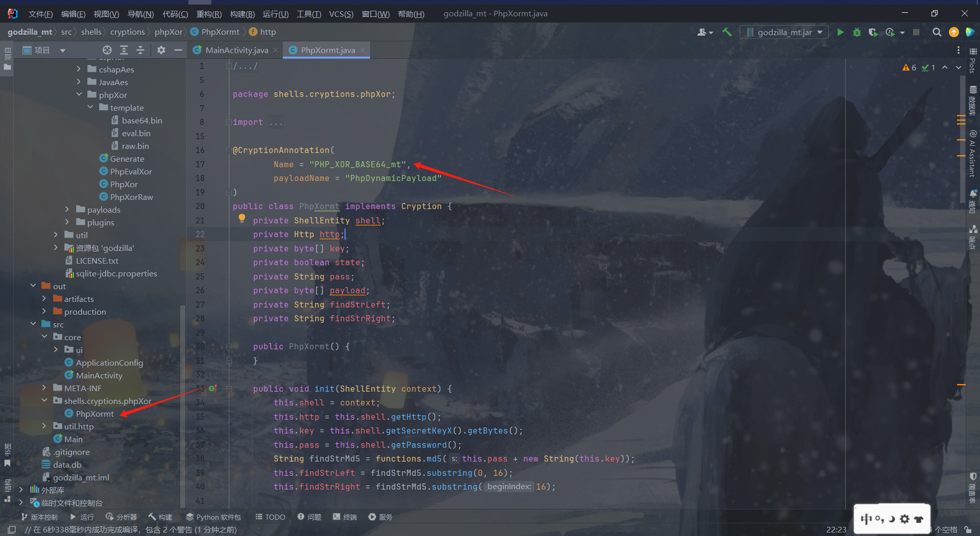This screenshot has width=980, height=536.
Task: Click the read-only lock icon in status bar
Action: point(968,530)
